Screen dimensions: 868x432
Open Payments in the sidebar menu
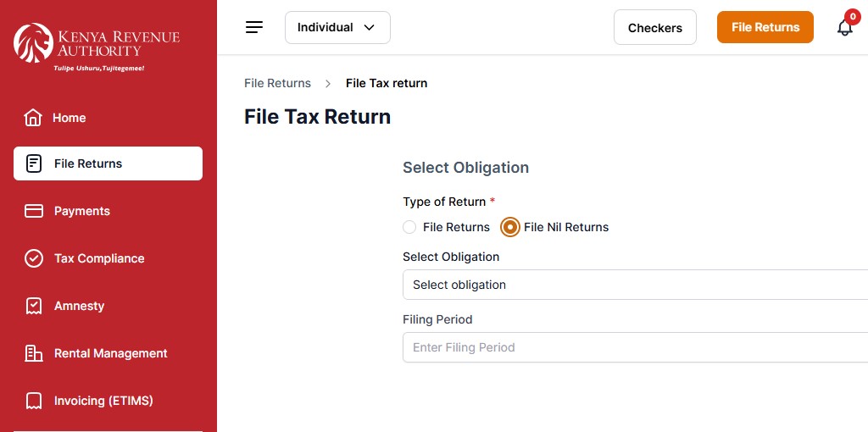click(x=82, y=211)
